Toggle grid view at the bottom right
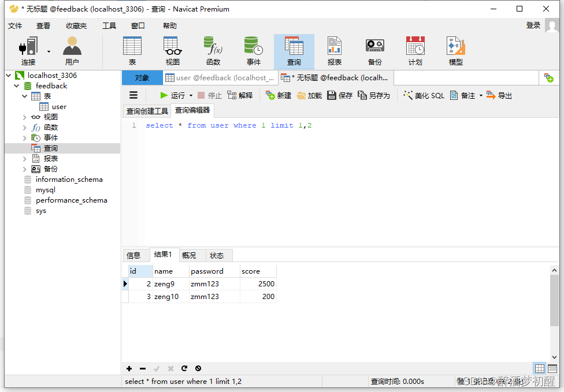Viewport: 564px width, 392px height. [x=539, y=368]
